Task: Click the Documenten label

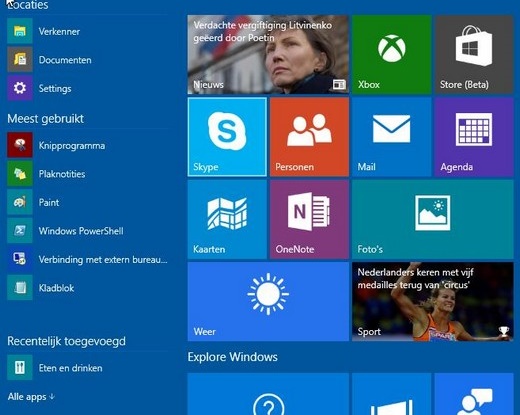Action: click(65, 60)
